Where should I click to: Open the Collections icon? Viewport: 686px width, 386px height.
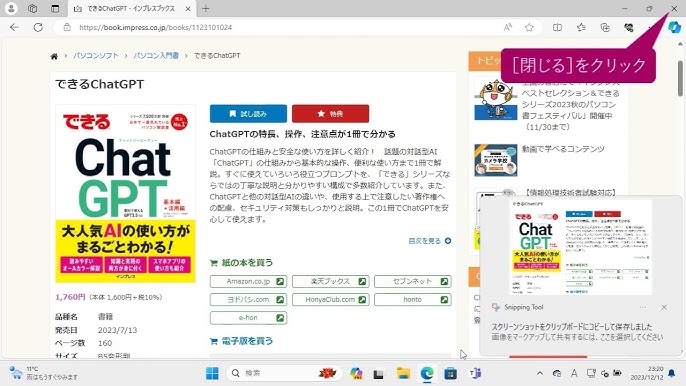605,27
